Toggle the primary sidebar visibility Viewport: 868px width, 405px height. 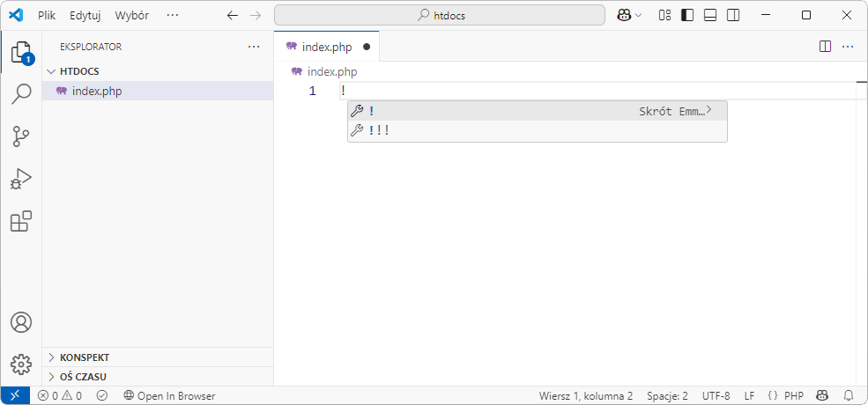pos(687,15)
